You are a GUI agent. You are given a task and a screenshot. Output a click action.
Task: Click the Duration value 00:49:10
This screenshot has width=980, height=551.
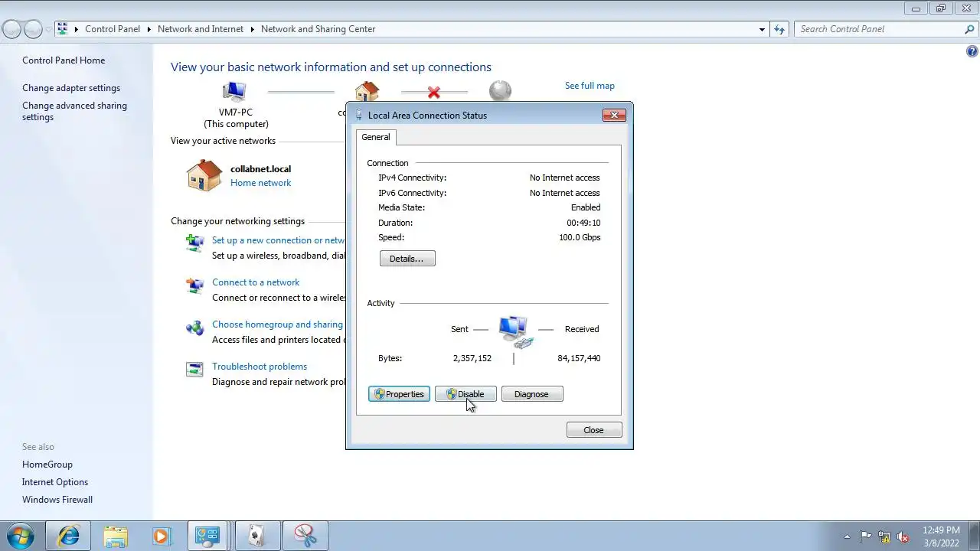pos(583,223)
